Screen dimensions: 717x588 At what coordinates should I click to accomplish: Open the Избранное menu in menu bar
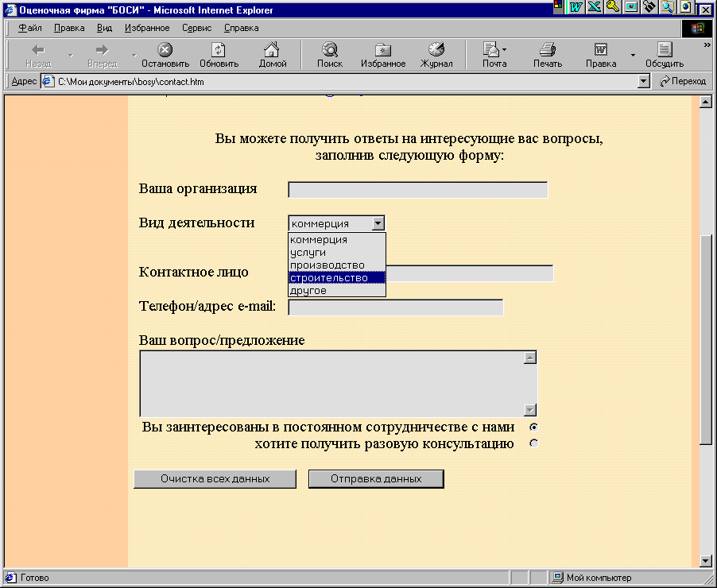147,28
